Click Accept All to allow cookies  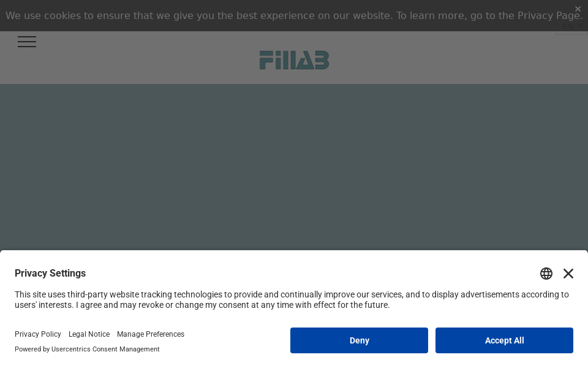coord(504,340)
